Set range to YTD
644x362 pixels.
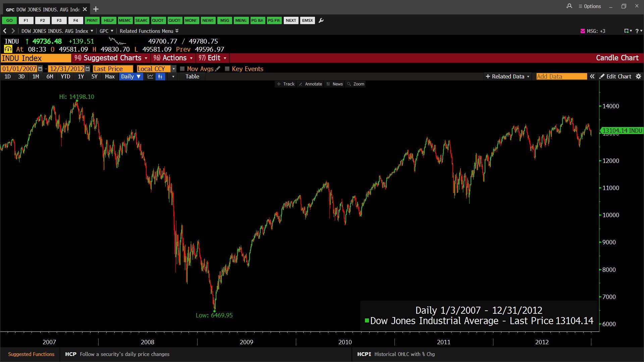pos(65,76)
